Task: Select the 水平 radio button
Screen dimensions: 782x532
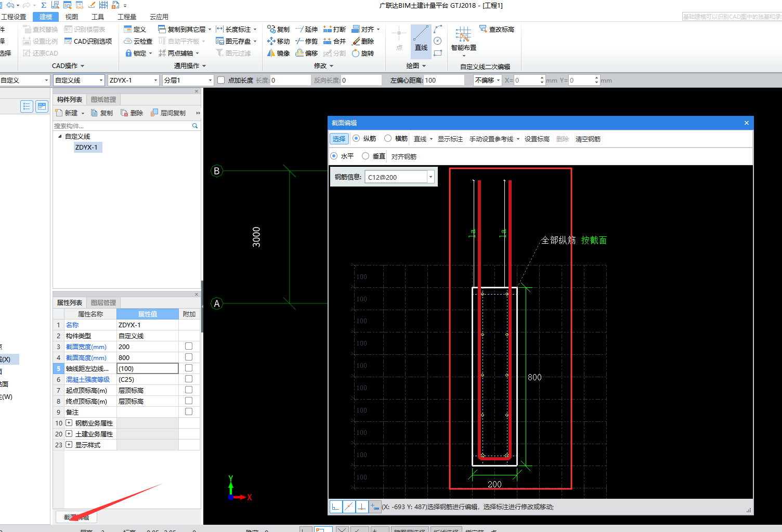Action: pyautogui.click(x=334, y=156)
